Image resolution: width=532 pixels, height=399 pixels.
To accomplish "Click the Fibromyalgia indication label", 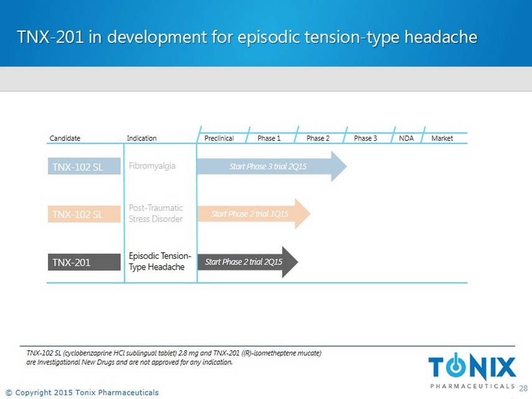I will [x=152, y=166].
